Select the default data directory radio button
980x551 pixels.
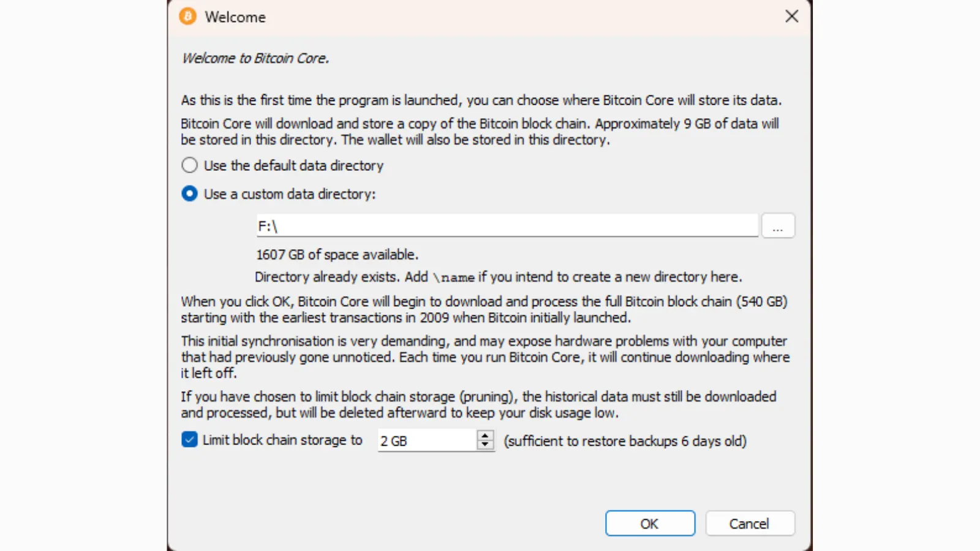point(190,165)
